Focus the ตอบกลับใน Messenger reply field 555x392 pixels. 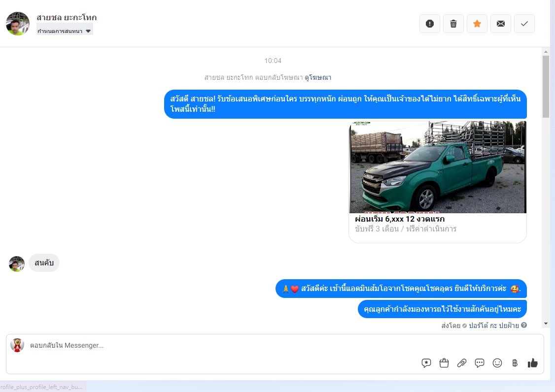point(222,346)
